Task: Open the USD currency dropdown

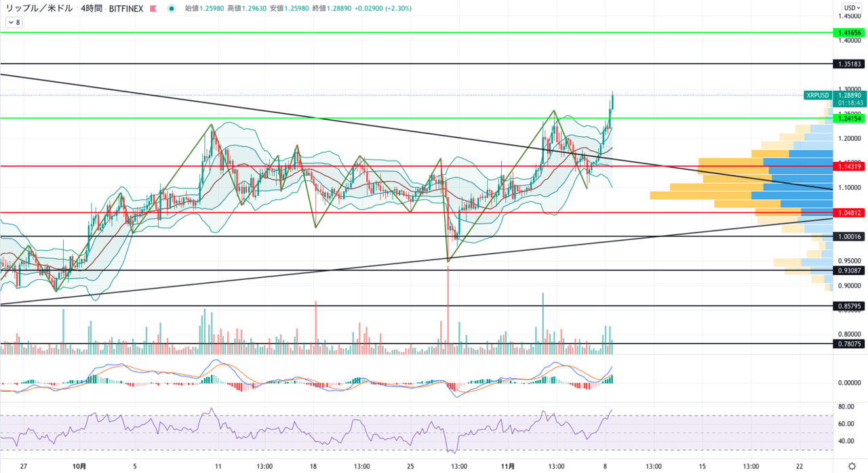Action: pyautogui.click(x=850, y=7)
